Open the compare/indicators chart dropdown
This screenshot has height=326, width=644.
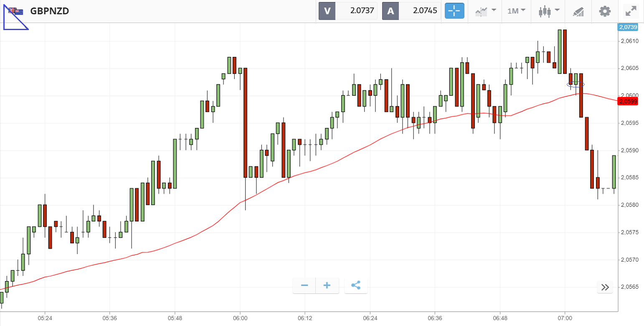click(x=486, y=11)
